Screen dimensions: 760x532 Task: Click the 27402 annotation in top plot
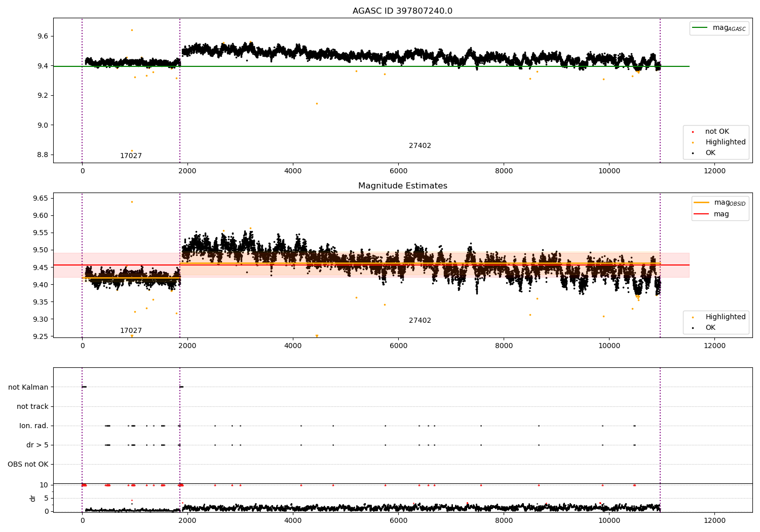(420, 146)
